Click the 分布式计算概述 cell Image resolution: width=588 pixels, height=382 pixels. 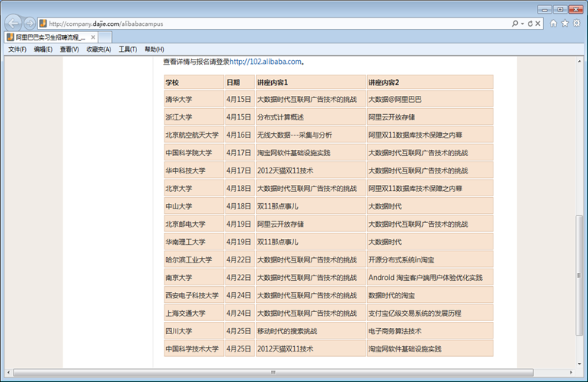[x=311, y=117]
